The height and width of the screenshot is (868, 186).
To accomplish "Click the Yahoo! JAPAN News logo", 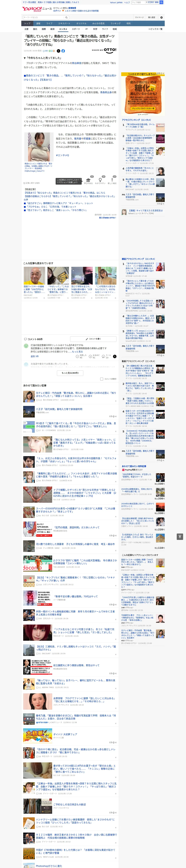I will [x=37, y=9].
